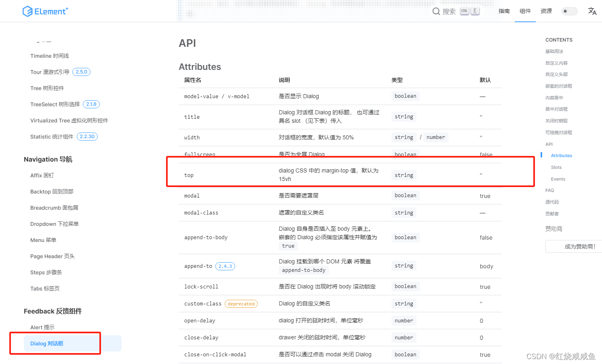Click the 2.5.0 version tag beside Tour
The image size is (602, 364).
[x=81, y=72]
